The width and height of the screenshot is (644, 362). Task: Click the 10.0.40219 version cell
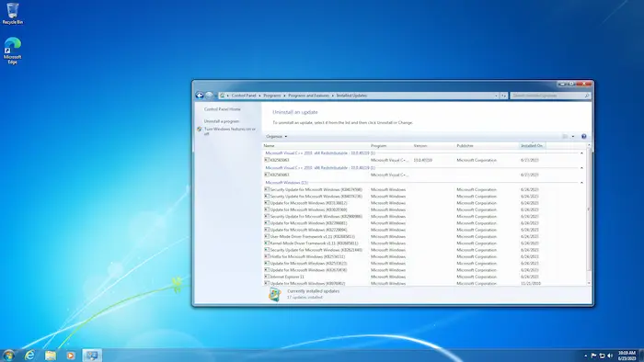422,160
